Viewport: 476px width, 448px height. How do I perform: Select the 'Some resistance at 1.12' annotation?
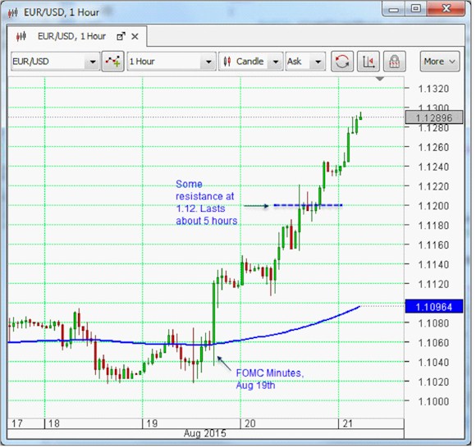(x=207, y=203)
